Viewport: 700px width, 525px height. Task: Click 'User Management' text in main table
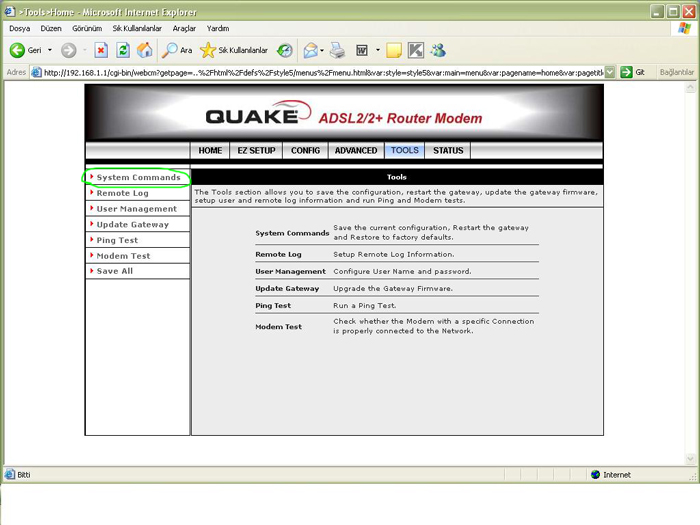tap(290, 271)
